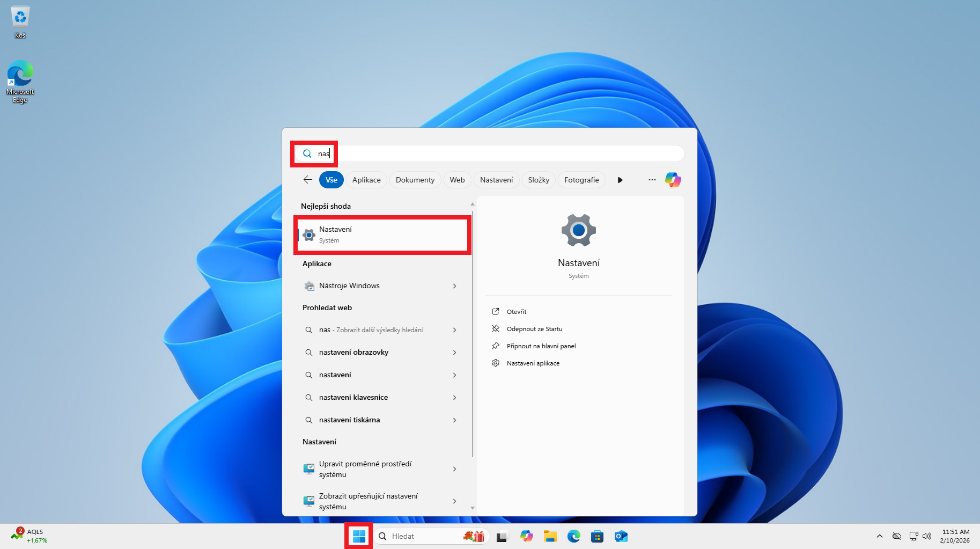Image resolution: width=980 pixels, height=549 pixels.
Task: Switch to the Aplikace filter tab
Action: (x=366, y=180)
